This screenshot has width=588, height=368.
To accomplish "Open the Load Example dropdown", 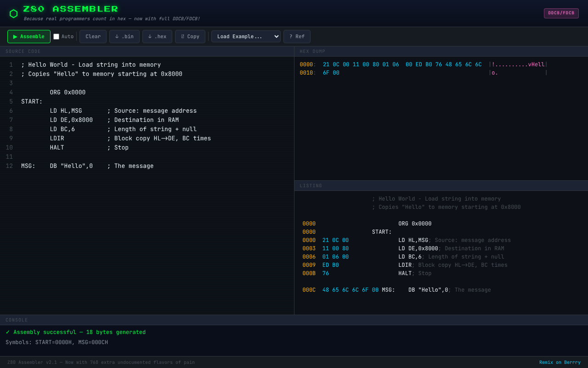I will coord(246,37).
